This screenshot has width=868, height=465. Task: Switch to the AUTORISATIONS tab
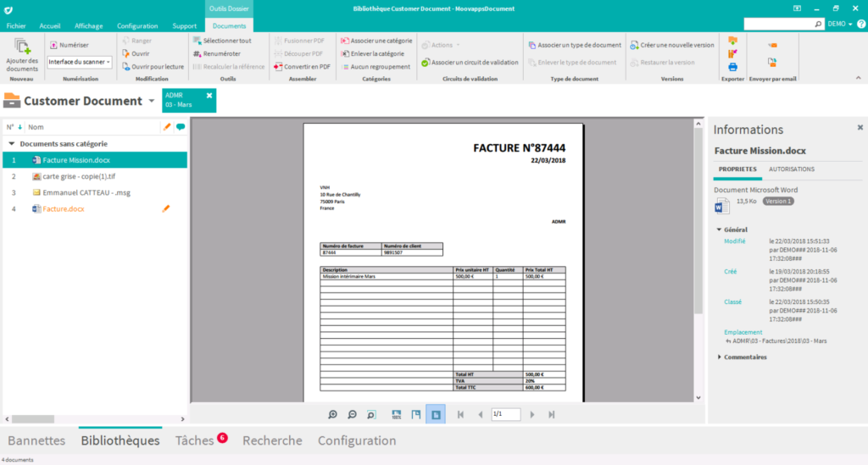click(x=791, y=169)
